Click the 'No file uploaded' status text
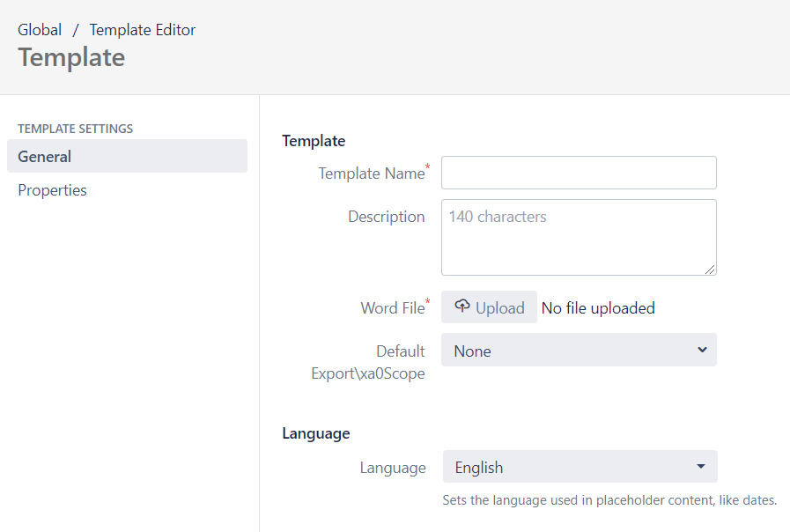Image resolution: width=790 pixels, height=532 pixels. (x=598, y=308)
